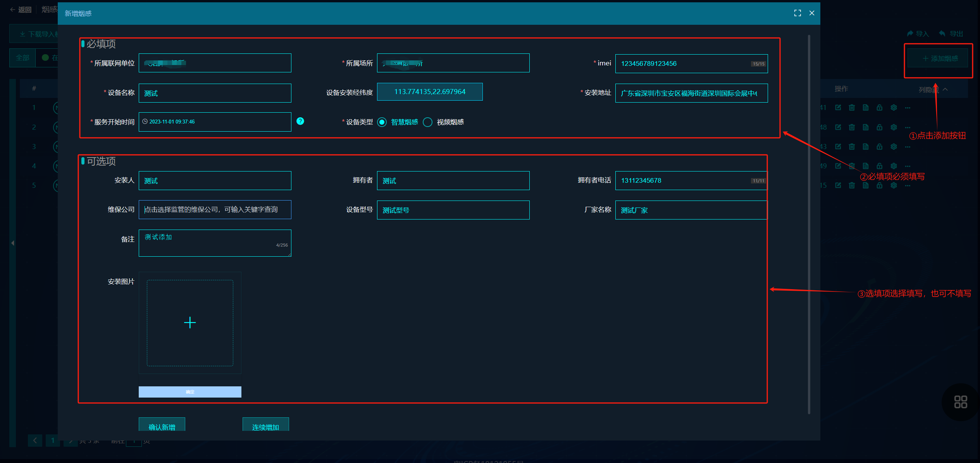
Task: Focus the 备注 textarea
Action: pyautogui.click(x=215, y=243)
